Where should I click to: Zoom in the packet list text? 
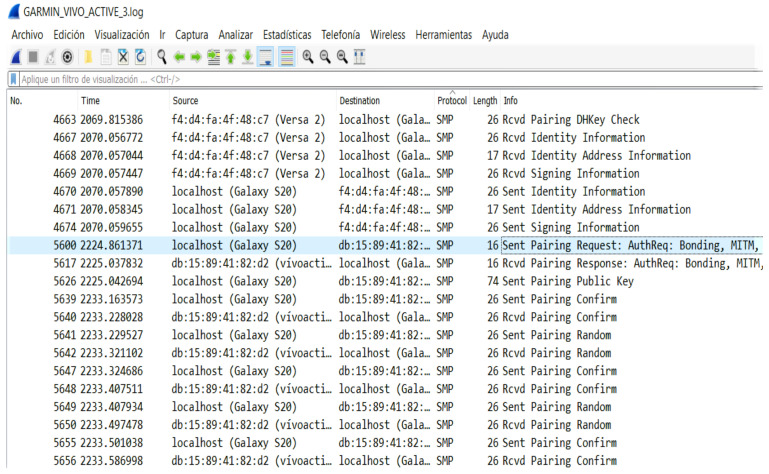(308, 57)
